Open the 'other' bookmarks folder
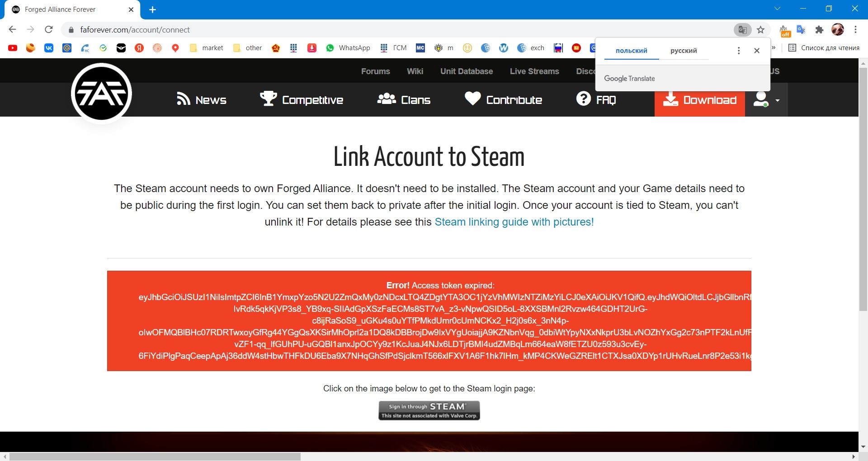The width and height of the screenshot is (868, 461). click(247, 48)
